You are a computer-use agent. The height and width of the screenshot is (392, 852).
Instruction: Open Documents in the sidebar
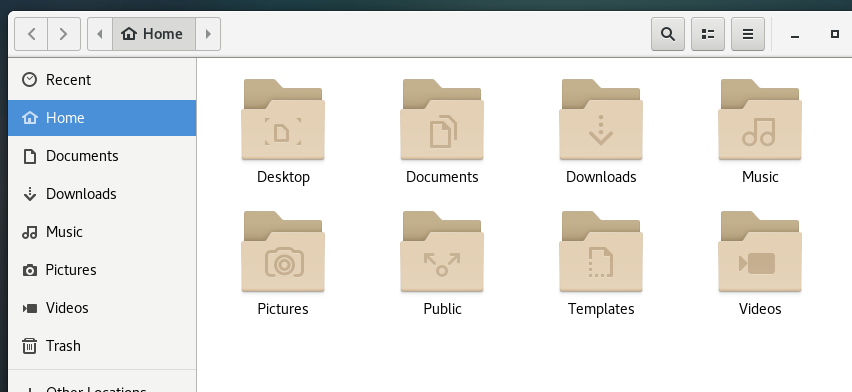pos(102,156)
